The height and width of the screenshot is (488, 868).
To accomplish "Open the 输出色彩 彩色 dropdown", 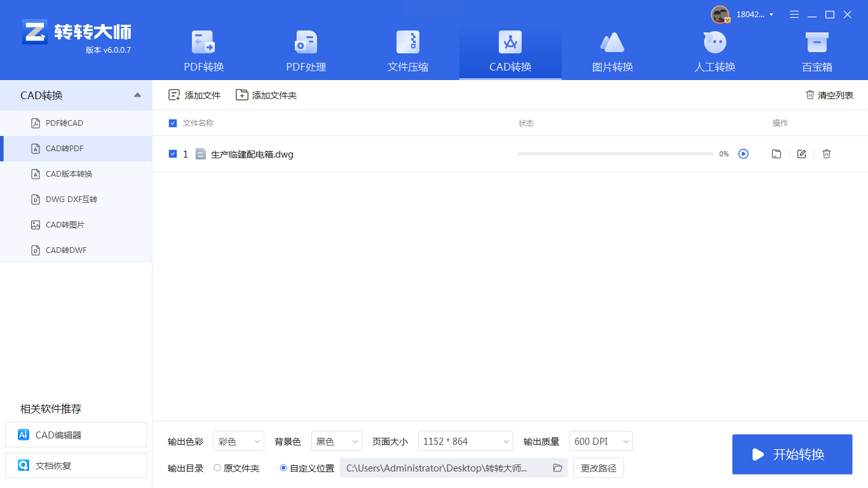I will click(239, 441).
